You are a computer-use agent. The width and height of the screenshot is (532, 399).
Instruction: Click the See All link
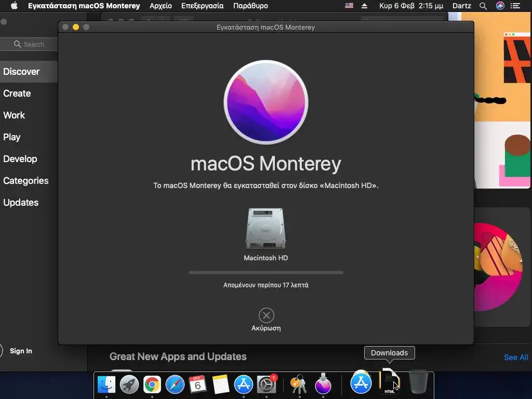[x=516, y=357]
